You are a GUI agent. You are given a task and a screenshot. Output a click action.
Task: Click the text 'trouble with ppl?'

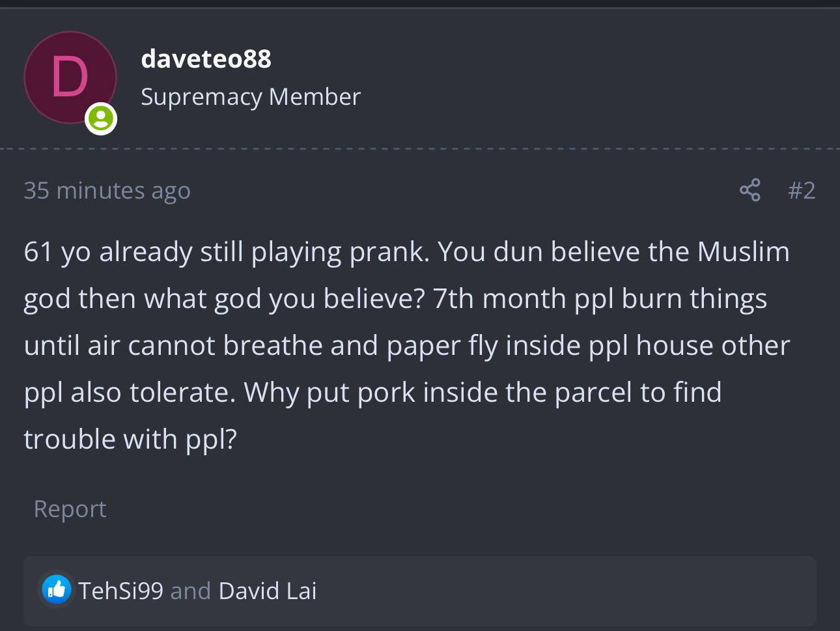pyautogui.click(x=130, y=440)
